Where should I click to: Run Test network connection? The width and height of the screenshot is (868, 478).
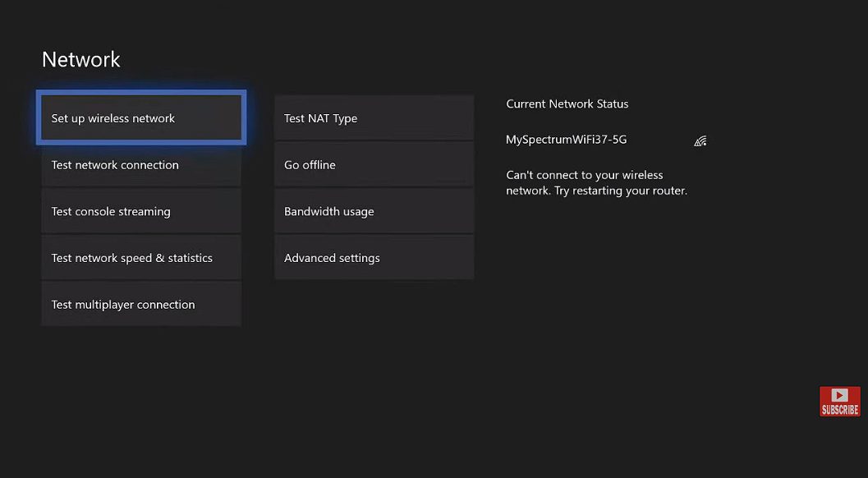click(140, 164)
